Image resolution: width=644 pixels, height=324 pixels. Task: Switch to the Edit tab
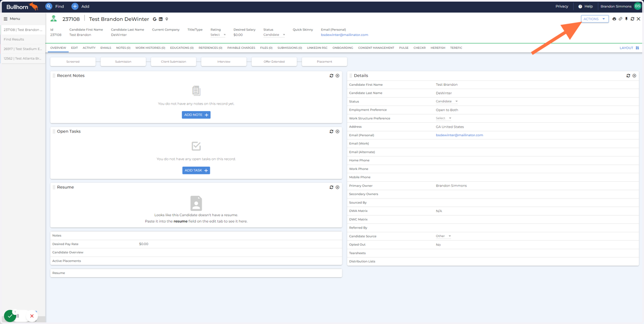tap(75, 48)
